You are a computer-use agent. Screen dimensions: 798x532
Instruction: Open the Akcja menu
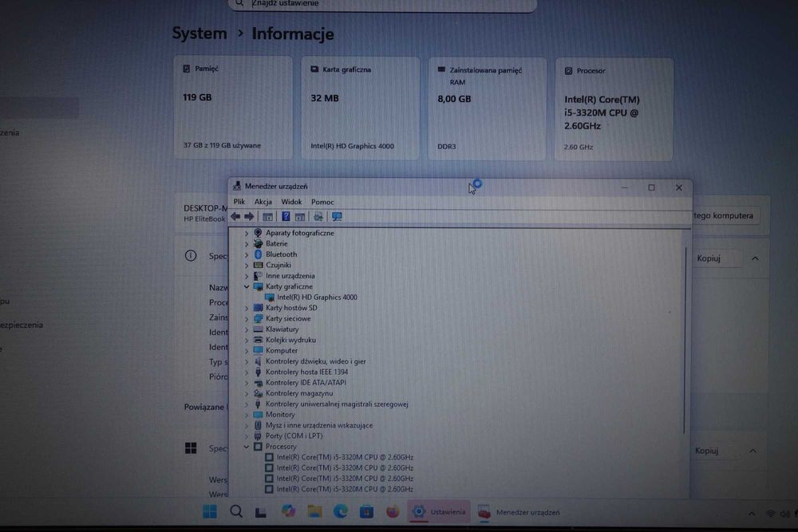click(x=263, y=202)
